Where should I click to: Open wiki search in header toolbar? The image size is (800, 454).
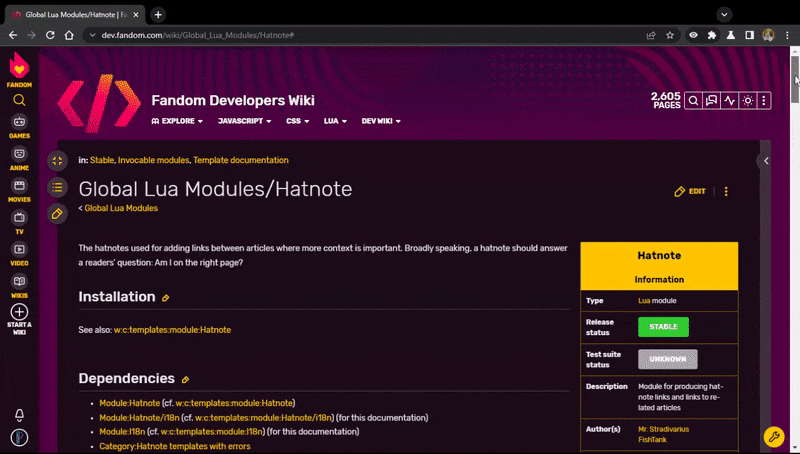693,101
